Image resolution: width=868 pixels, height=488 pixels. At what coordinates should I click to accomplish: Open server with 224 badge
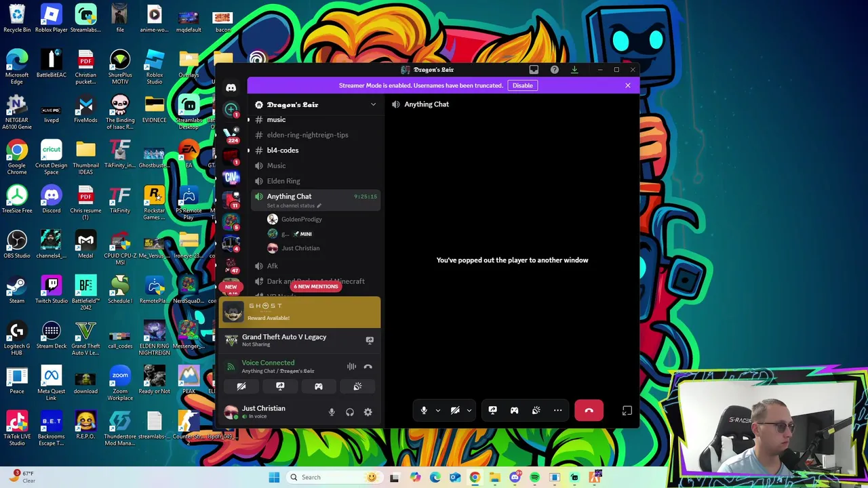231,133
